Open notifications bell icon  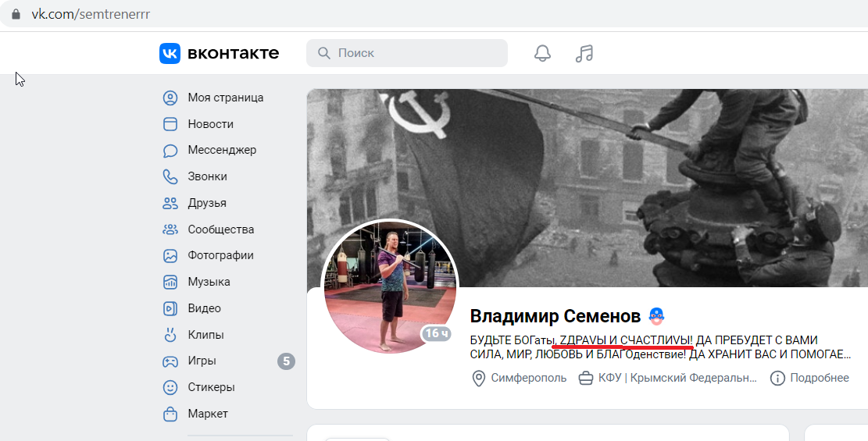542,53
